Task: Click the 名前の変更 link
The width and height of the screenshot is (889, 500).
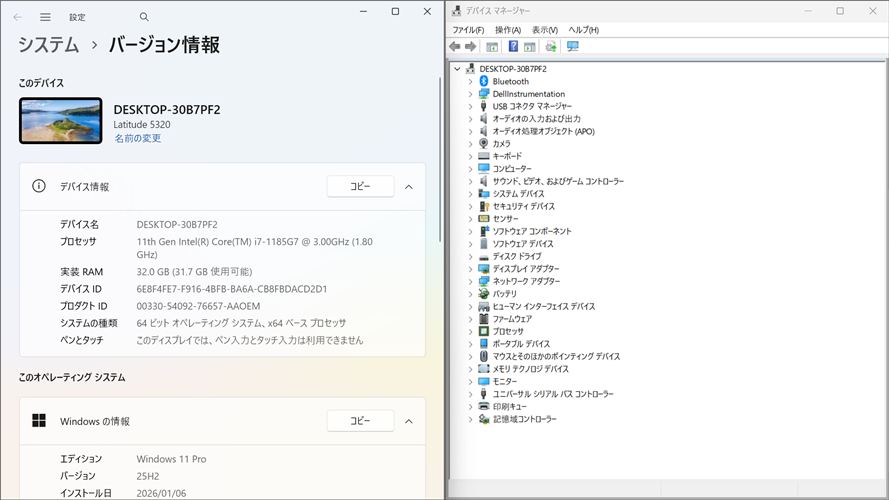Action: pyautogui.click(x=137, y=138)
